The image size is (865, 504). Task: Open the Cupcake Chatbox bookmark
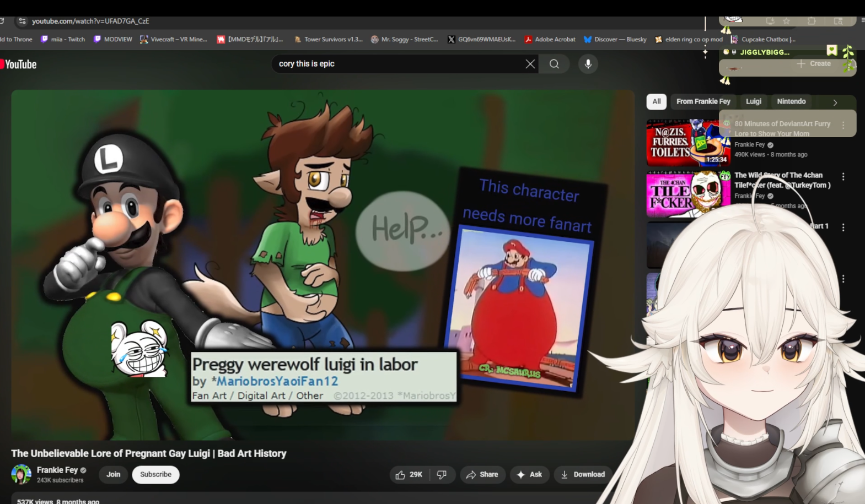(763, 39)
